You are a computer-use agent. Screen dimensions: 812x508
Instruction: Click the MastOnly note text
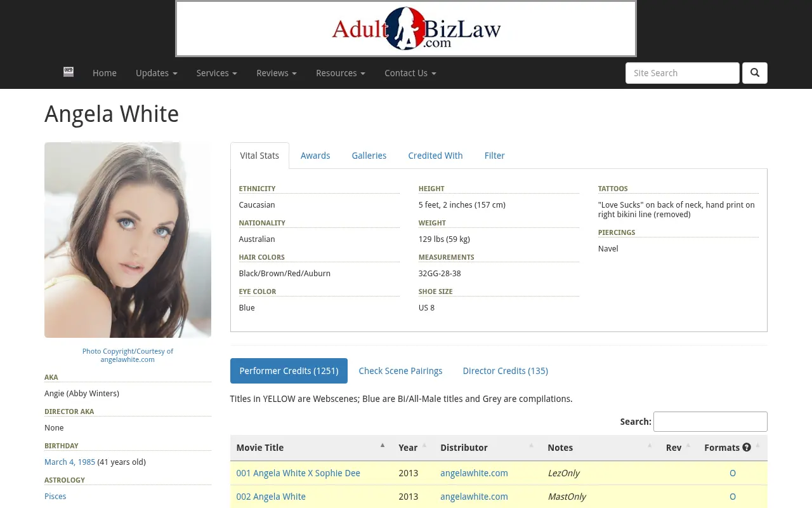pyautogui.click(x=566, y=497)
